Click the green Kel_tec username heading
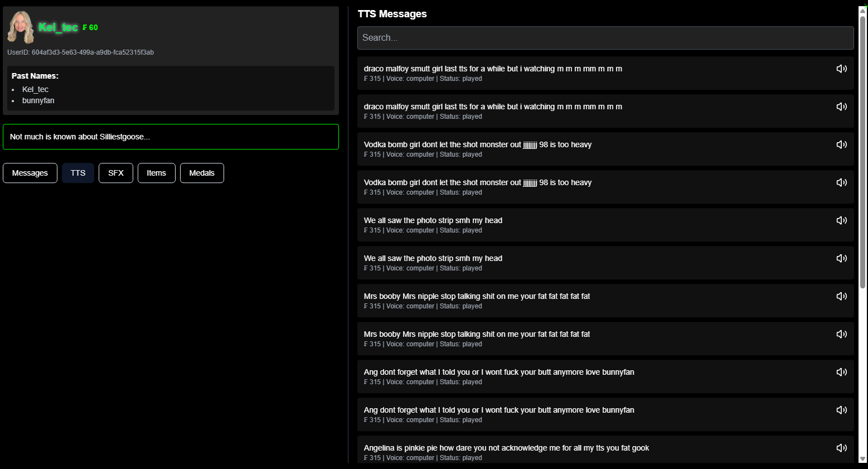 click(x=58, y=27)
